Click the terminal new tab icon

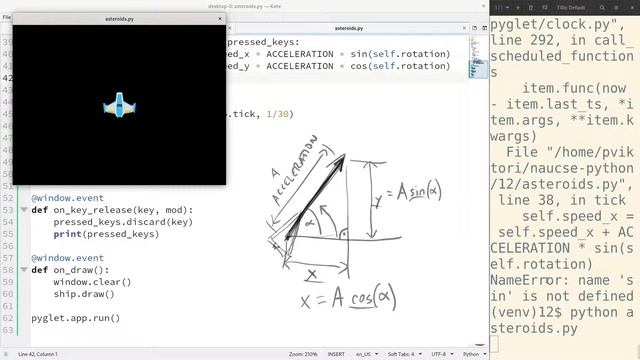click(x=531, y=7)
